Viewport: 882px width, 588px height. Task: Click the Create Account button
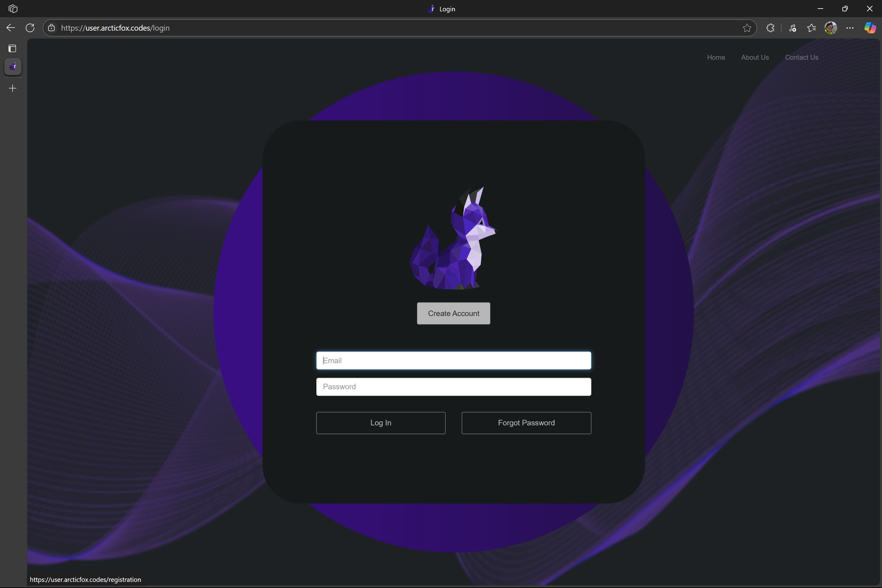click(x=453, y=314)
